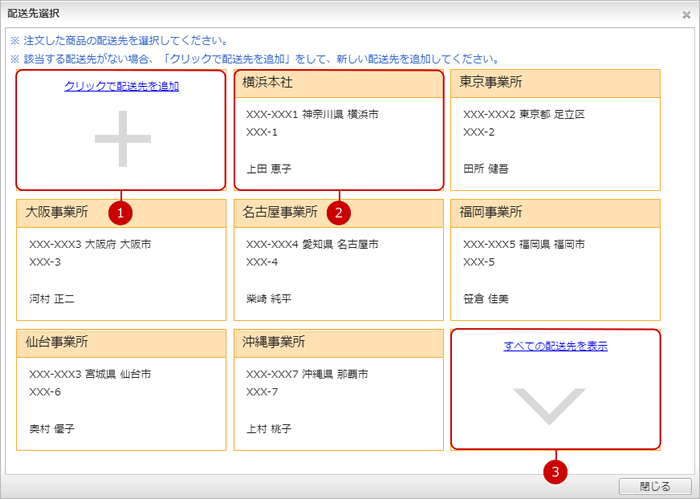Select the 沖縄事業所 card header
Viewport: 700px width, 499px height.
pyautogui.click(x=338, y=342)
